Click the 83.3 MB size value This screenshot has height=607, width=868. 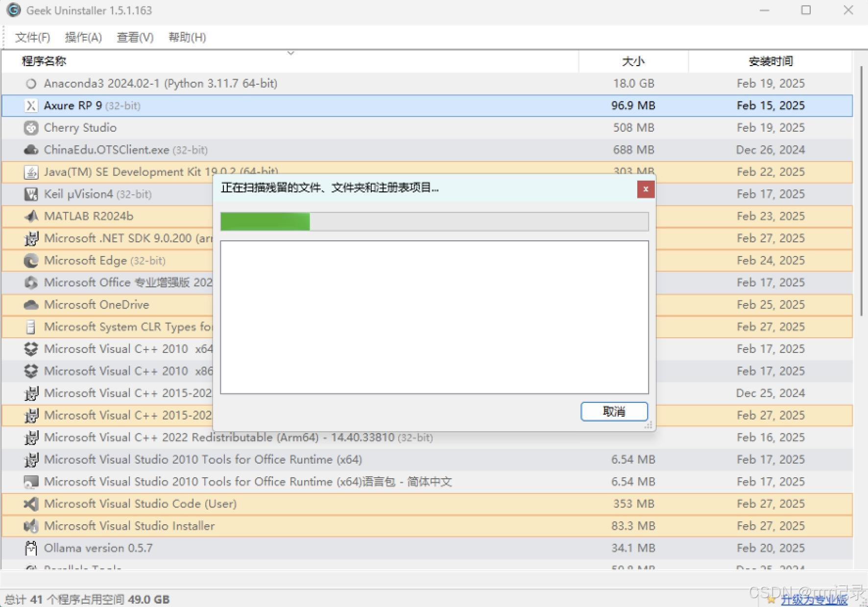pos(633,526)
